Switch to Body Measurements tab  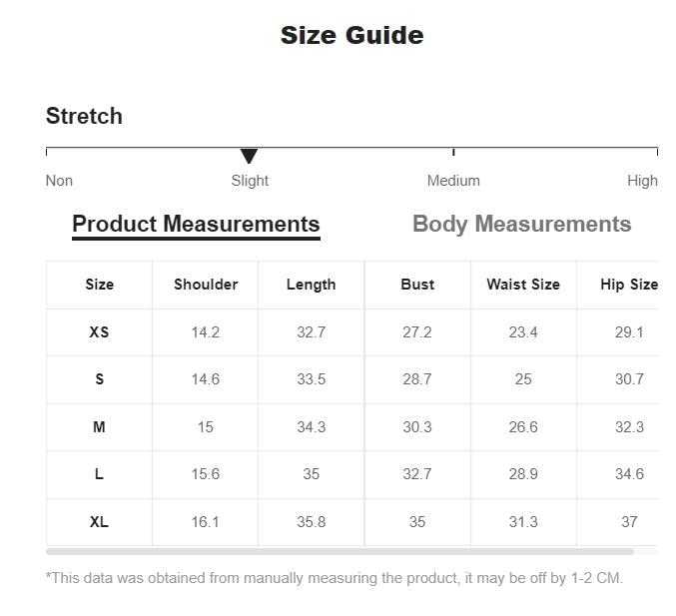point(521,224)
